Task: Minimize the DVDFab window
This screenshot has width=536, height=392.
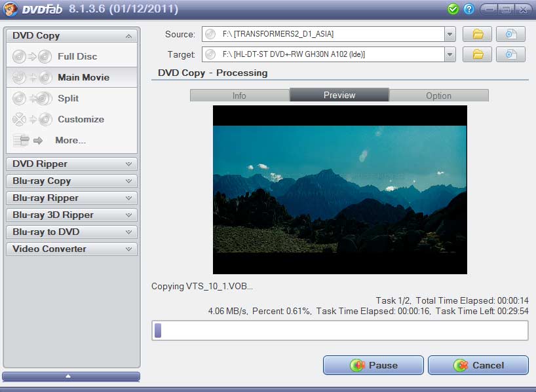Action: [489, 9]
